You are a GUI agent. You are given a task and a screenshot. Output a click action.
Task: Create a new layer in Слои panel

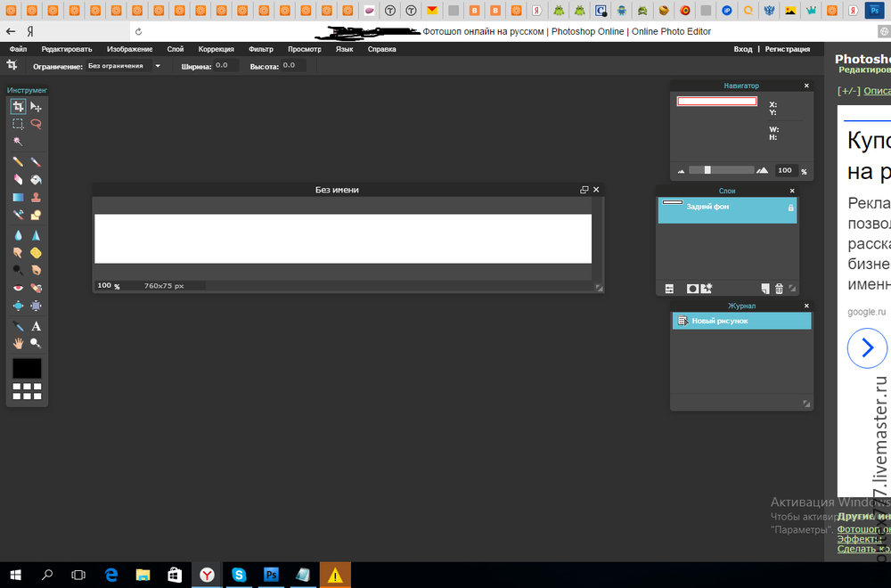pos(765,289)
